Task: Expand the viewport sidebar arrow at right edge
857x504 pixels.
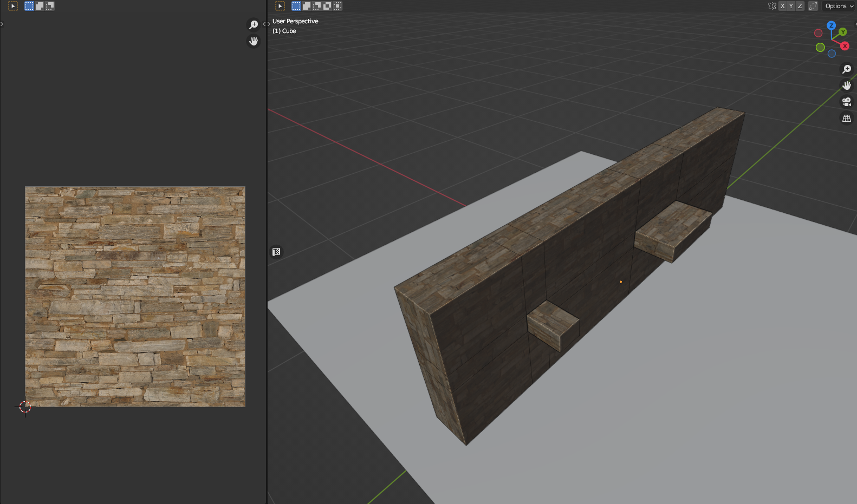Action: pyautogui.click(x=855, y=24)
